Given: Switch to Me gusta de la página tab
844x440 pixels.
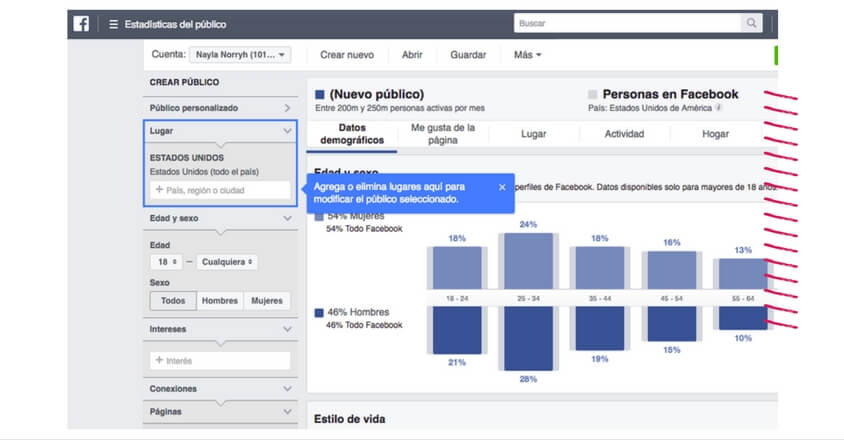Looking at the screenshot, I should 443,134.
